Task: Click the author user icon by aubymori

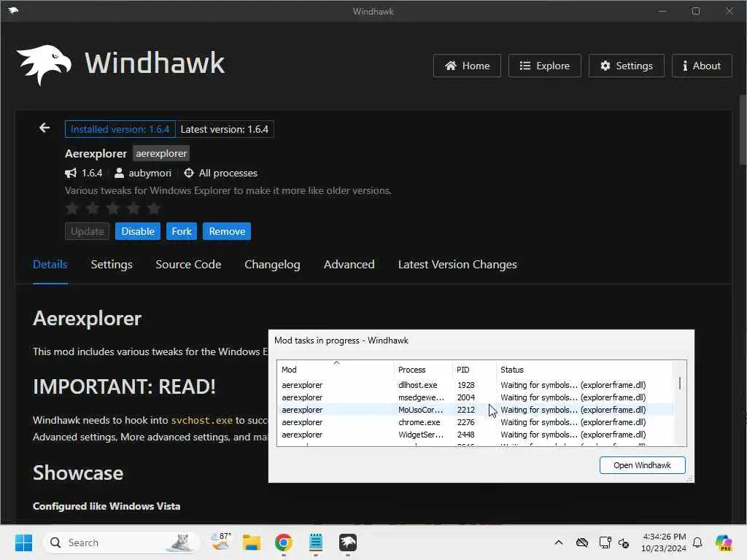Action: coord(119,173)
